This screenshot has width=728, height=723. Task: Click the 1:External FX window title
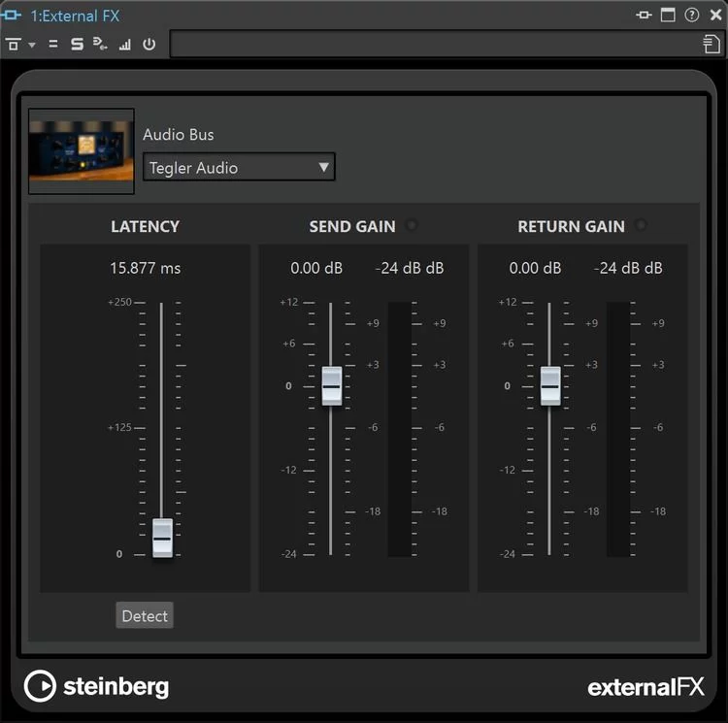75,16
